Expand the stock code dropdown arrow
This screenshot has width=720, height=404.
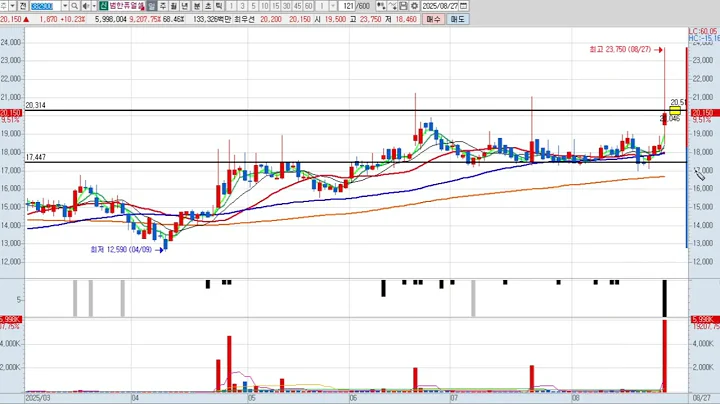(x=65, y=6)
